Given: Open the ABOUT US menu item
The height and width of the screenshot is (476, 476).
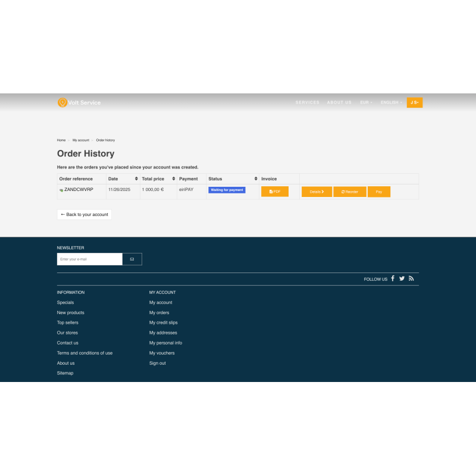Looking at the screenshot, I should 339,102.
